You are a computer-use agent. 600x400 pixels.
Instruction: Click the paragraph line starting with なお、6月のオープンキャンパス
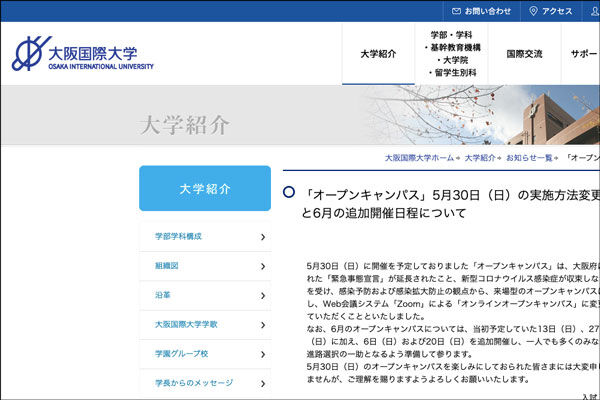pyautogui.click(x=453, y=329)
